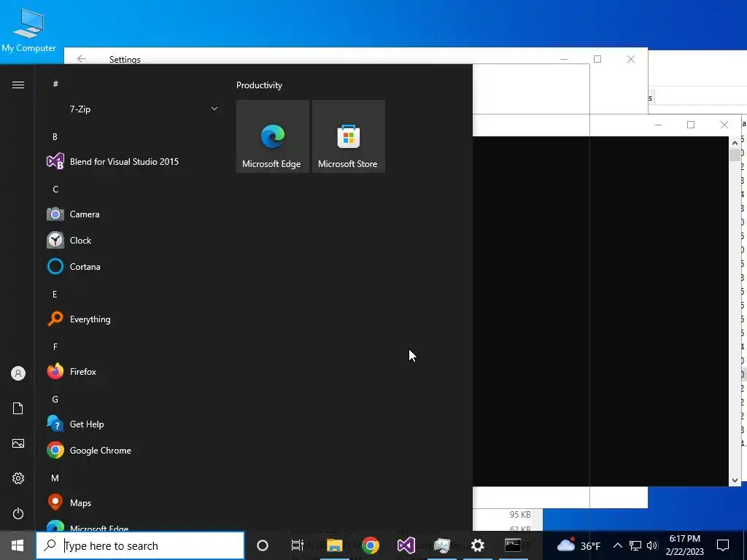This screenshot has height=560, width=747.
Task: Open File Explorer from the taskbar
Action: pyautogui.click(x=334, y=545)
